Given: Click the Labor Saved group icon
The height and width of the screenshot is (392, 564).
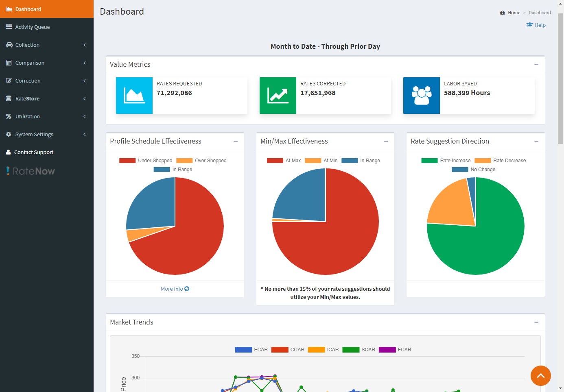Looking at the screenshot, I should pos(422,95).
